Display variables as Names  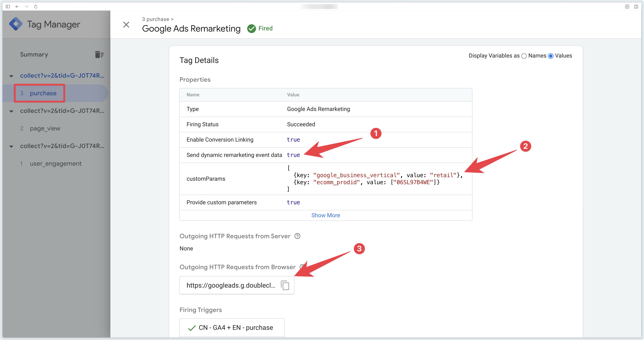point(524,56)
